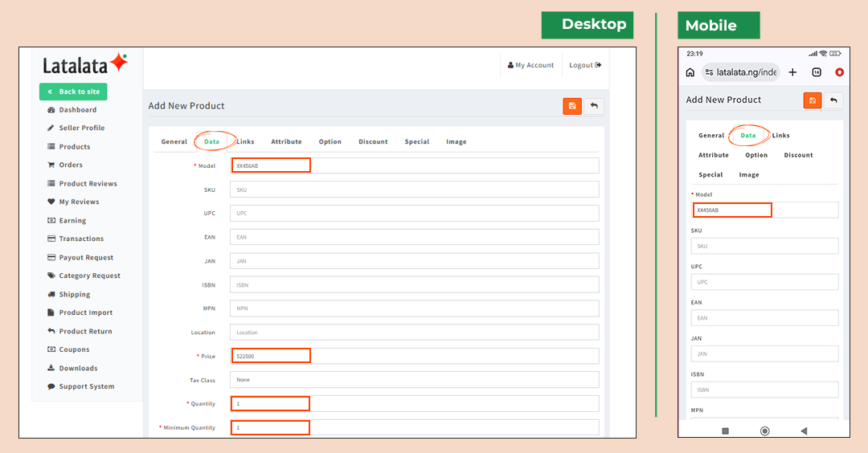Open Support System in the sidebar
Viewport: 868px width, 453px height.
point(81,386)
